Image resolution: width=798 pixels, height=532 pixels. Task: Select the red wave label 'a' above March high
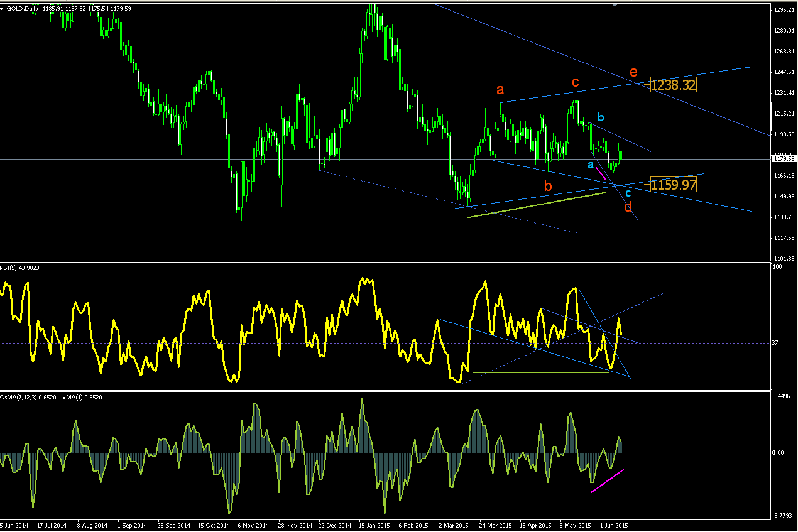[x=500, y=89]
